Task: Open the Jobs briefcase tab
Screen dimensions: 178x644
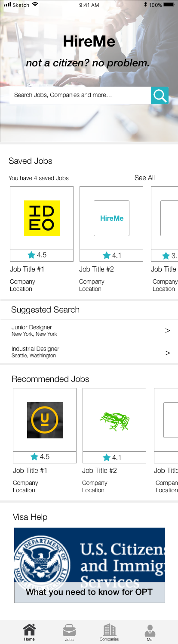Action: (x=69, y=632)
